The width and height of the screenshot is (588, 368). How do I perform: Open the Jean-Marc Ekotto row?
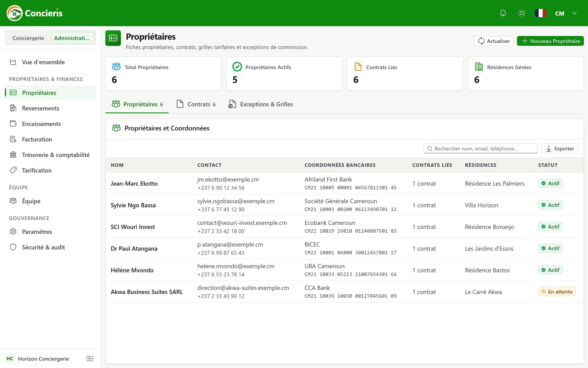[x=345, y=183]
